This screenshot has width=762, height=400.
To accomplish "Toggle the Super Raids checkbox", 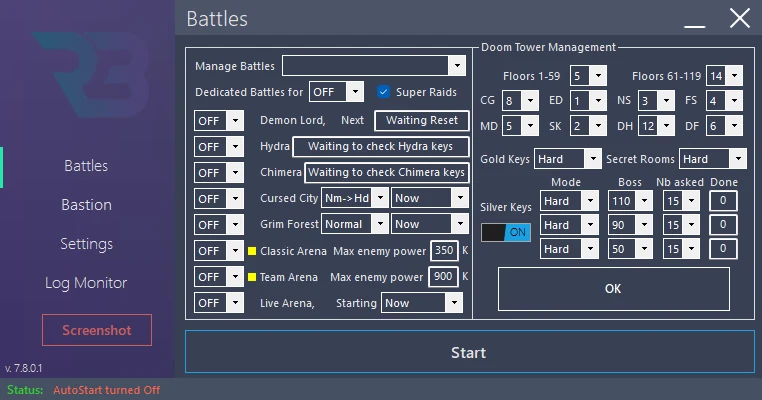I will coord(383,92).
